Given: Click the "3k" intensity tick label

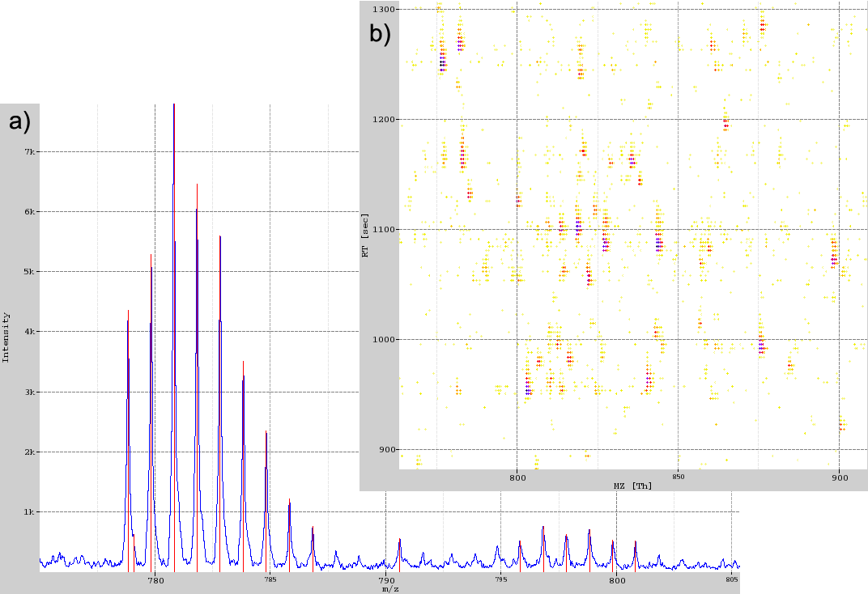Looking at the screenshot, I should (29, 392).
